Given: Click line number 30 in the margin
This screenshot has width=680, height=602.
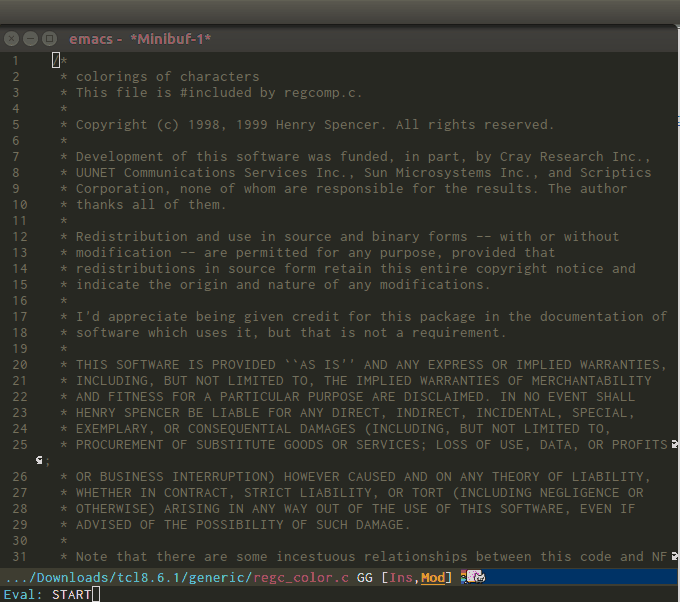Looking at the screenshot, I should [x=20, y=541].
